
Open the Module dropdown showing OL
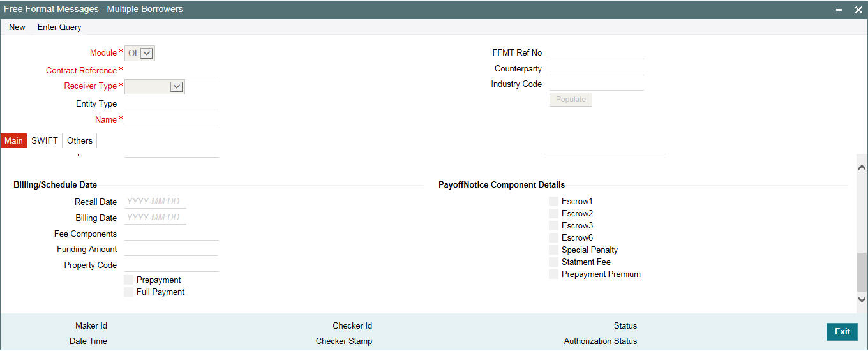pyautogui.click(x=140, y=53)
